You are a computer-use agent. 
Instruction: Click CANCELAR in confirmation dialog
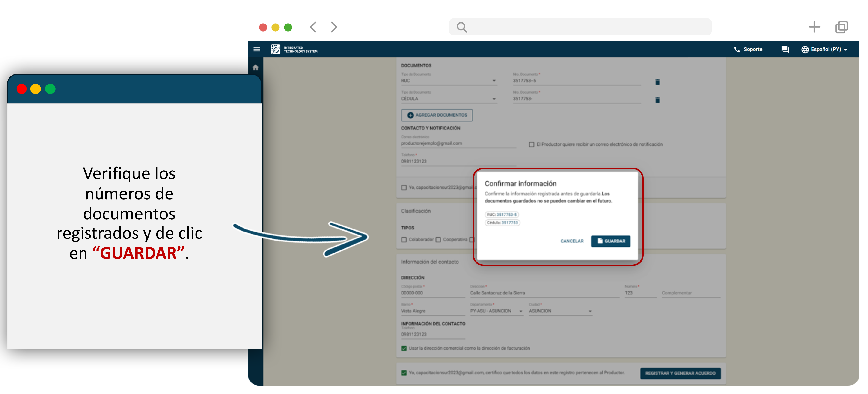click(572, 241)
